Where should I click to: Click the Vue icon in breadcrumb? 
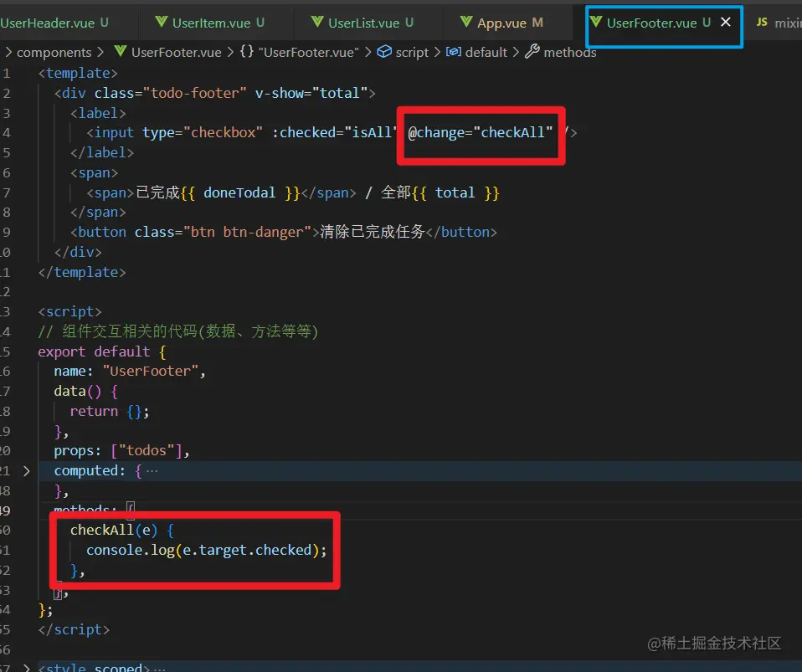point(121,52)
